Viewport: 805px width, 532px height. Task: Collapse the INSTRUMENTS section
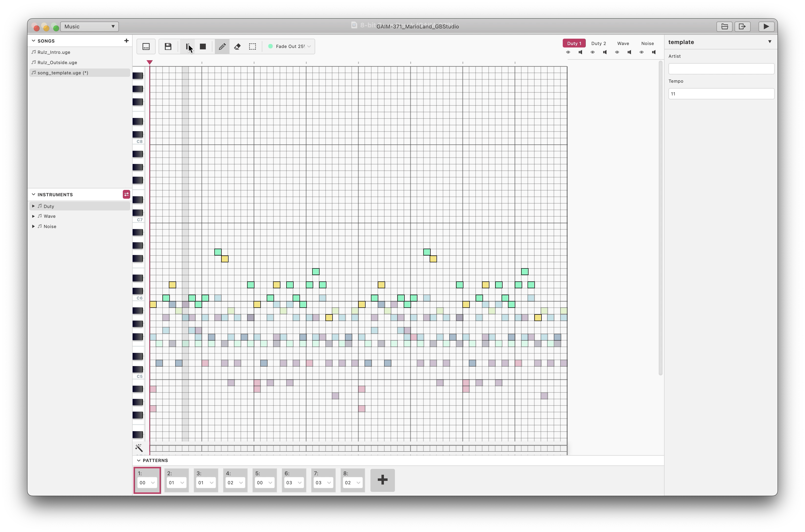(x=34, y=194)
